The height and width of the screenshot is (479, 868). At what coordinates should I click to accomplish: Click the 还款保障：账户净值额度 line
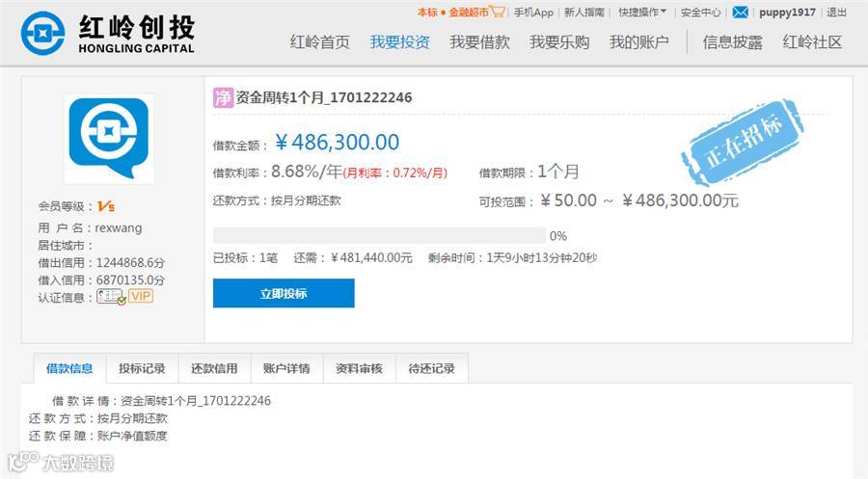click(98, 436)
